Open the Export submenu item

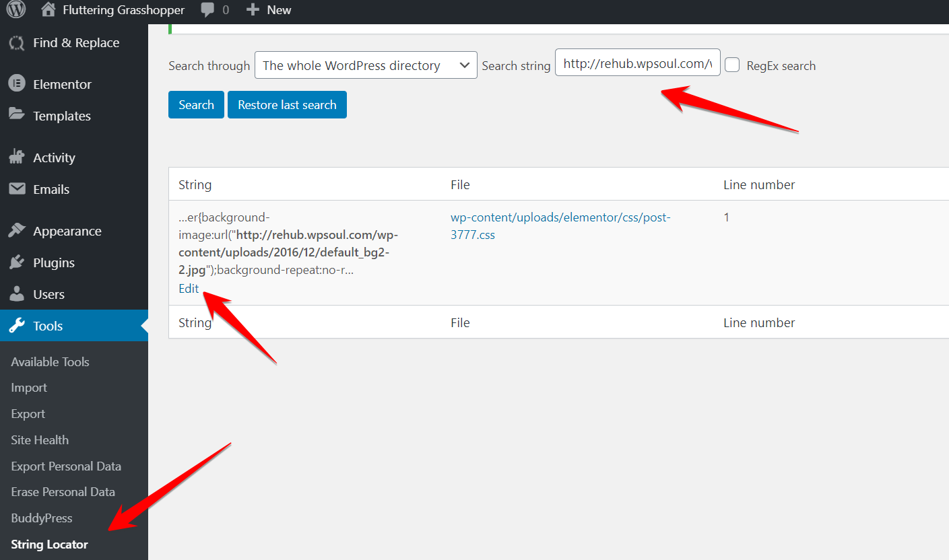[28, 414]
